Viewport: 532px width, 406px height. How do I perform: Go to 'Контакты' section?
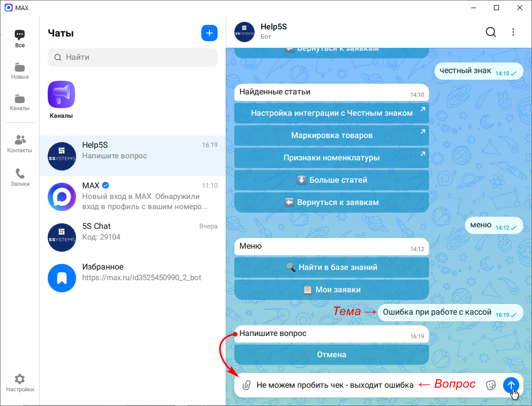coord(20,144)
